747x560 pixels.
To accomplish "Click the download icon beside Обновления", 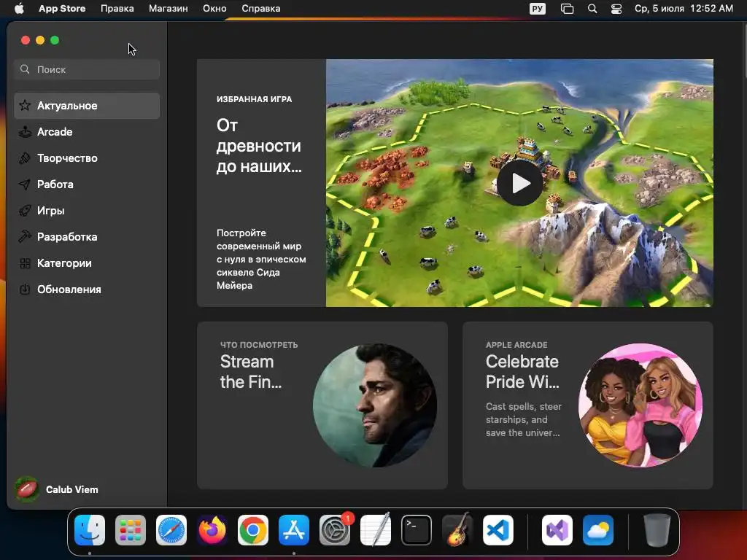I will pyautogui.click(x=25, y=289).
